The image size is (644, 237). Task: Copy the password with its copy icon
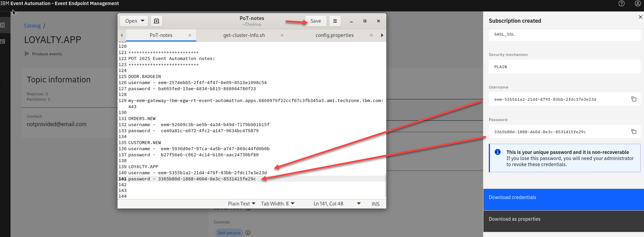633,132
